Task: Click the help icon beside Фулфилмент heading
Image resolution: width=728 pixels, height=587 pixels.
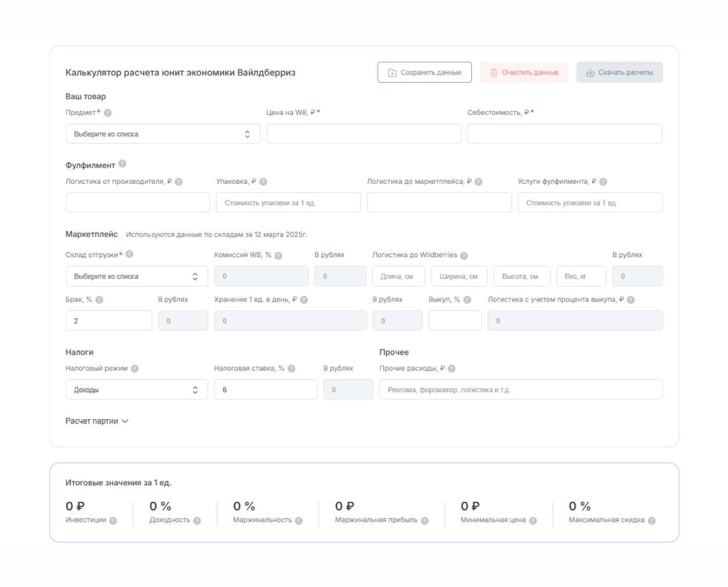Action: 122,164
